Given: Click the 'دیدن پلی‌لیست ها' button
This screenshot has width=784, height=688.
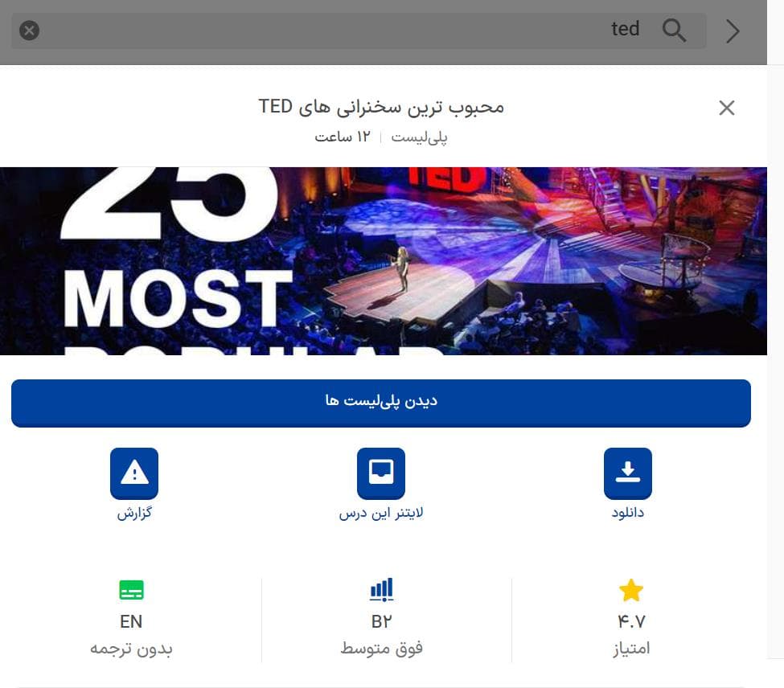Looking at the screenshot, I should pos(381,403).
